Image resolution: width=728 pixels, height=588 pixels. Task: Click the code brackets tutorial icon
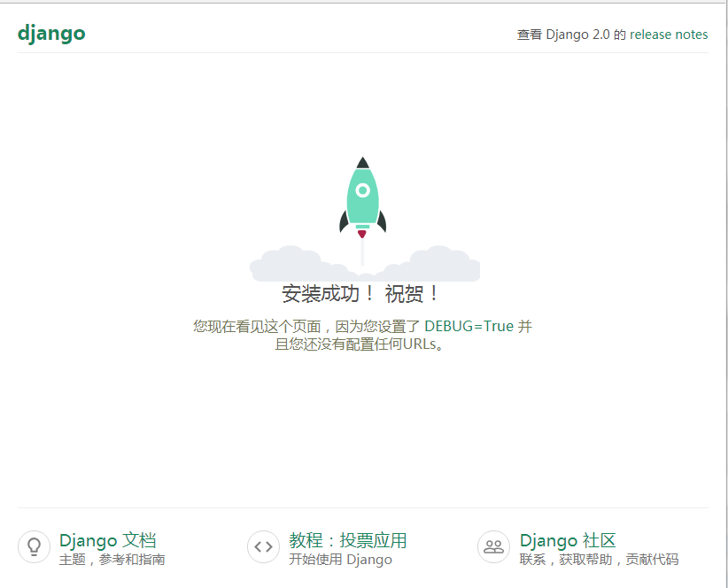263,546
